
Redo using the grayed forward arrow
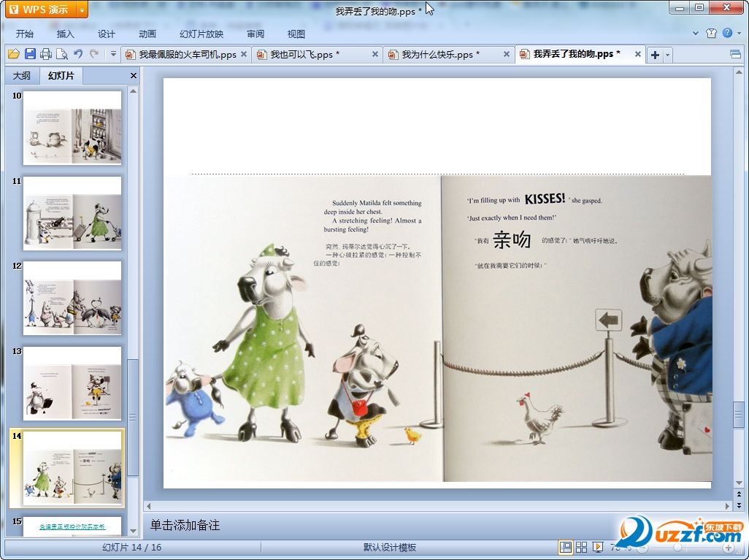point(94,54)
